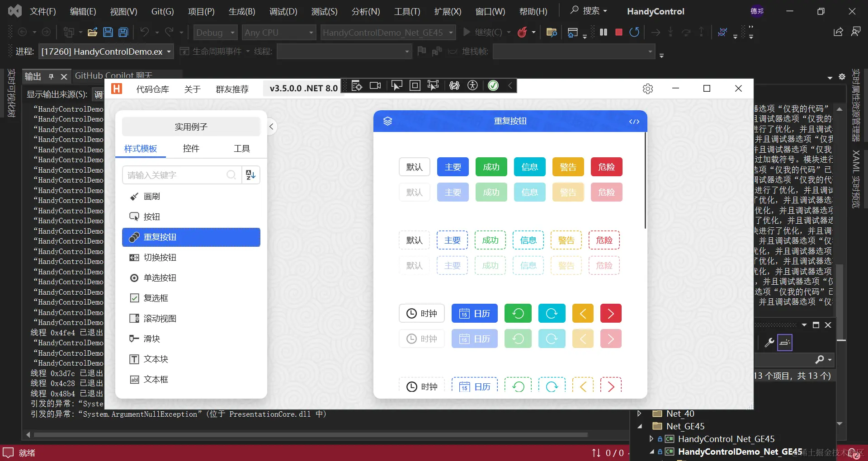Image resolution: width=868 pixels, height=461 pixels.
Task: Select the 样式模板 tab
Action: 141,149
